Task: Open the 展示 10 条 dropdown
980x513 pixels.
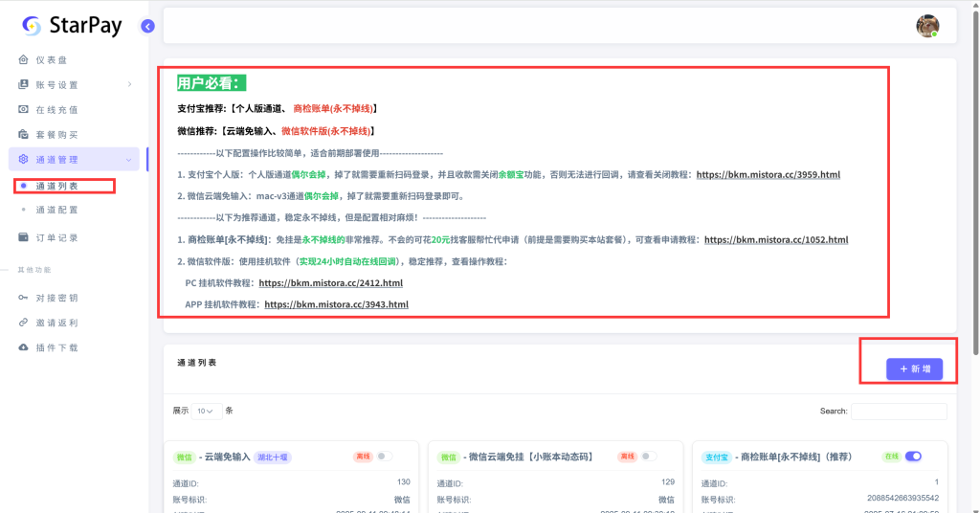Action: point(207,412)
